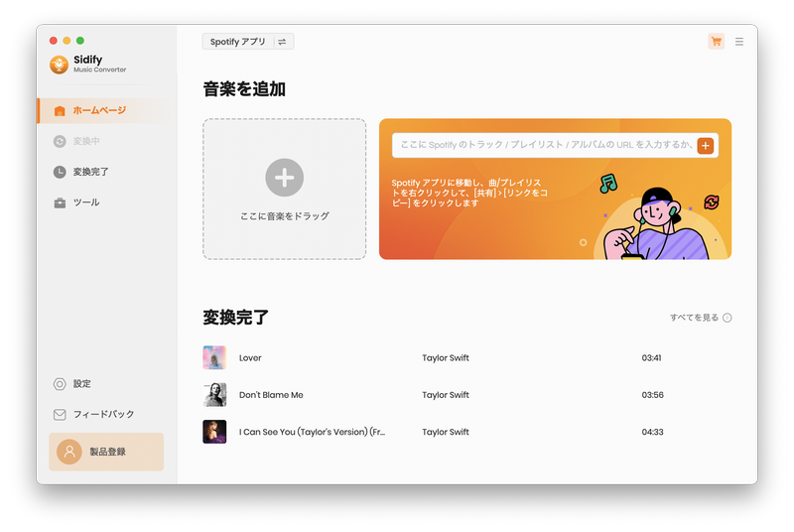Click the home icon beside ホームページ

point(60,111)
